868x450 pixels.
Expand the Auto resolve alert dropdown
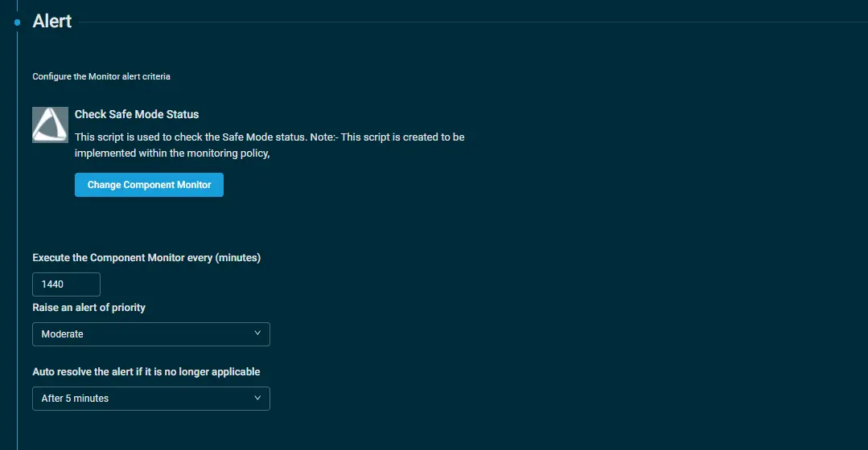click(150, 399)
